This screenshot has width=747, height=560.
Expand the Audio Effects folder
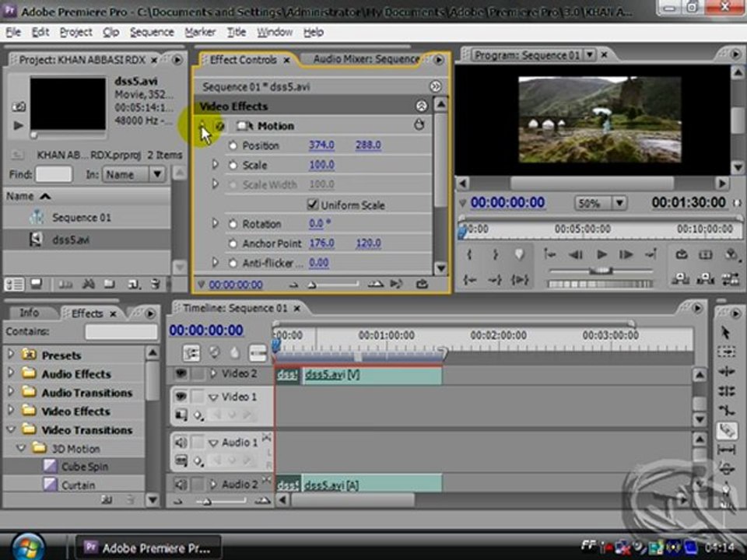pos(10,373)
